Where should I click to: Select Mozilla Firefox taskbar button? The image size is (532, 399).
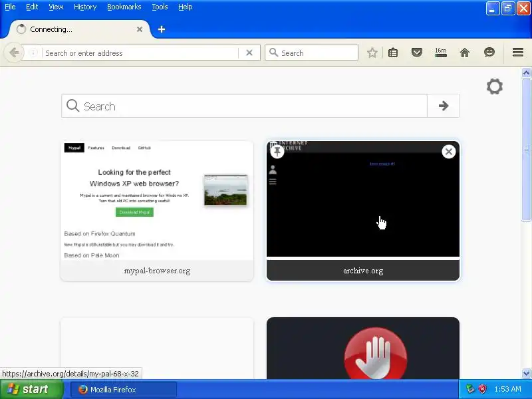point(124,390)
